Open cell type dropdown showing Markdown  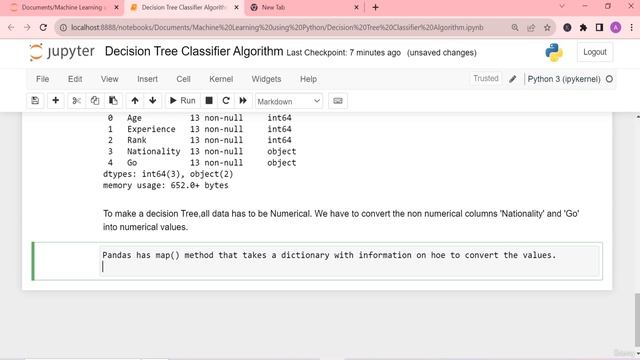click(x=289, y=101)
